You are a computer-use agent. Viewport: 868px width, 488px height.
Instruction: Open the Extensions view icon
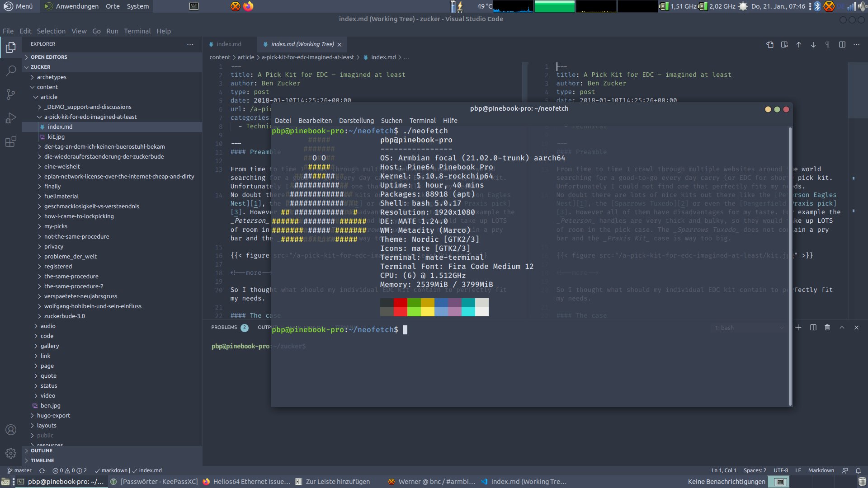pos(11,141)
